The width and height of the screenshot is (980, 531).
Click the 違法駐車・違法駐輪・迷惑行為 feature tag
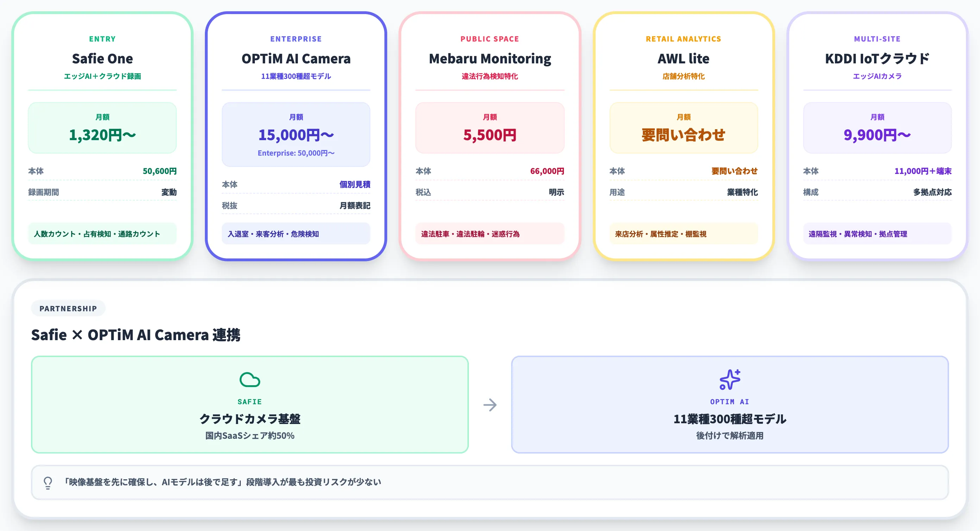click(x=490, y=234)
